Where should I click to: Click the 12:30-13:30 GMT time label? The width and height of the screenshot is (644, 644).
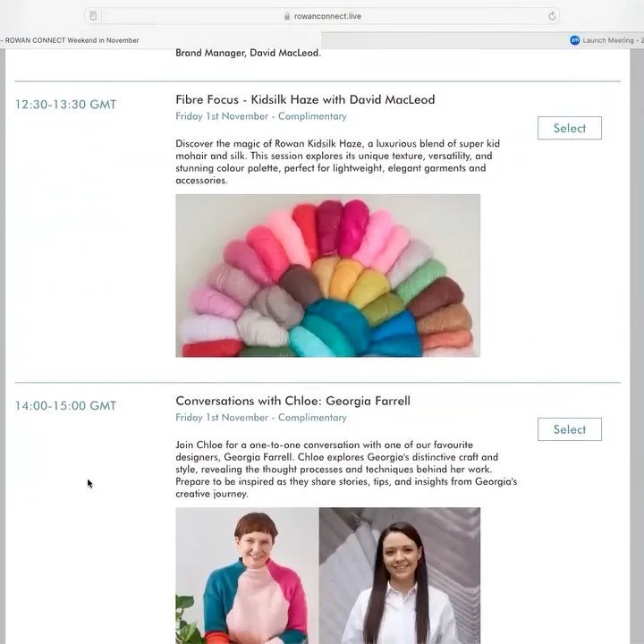65,105
